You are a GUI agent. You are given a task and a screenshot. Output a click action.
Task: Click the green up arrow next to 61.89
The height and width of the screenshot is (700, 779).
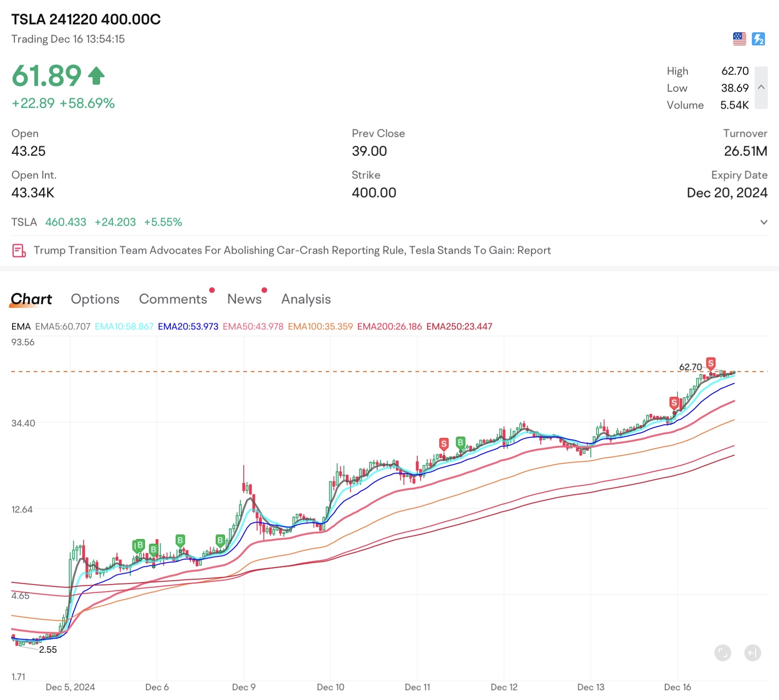pos(96,75)
